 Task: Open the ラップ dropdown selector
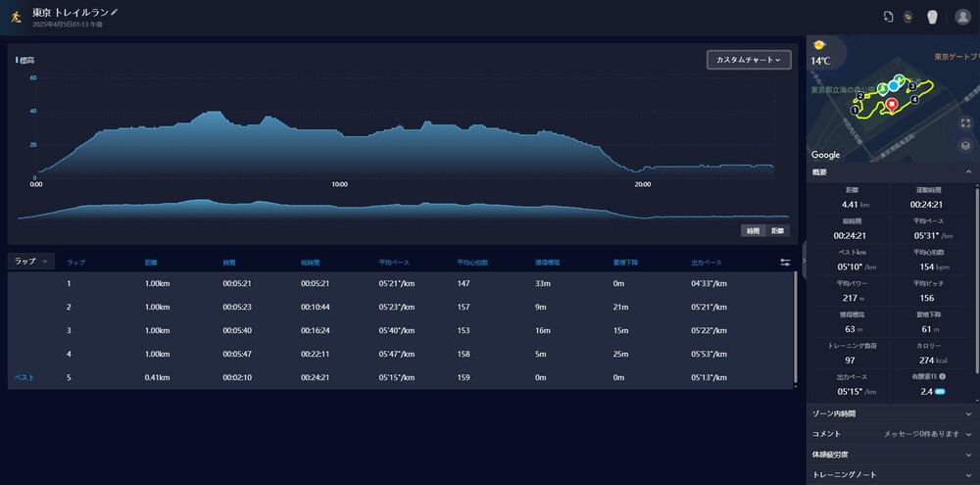(31, 262)
